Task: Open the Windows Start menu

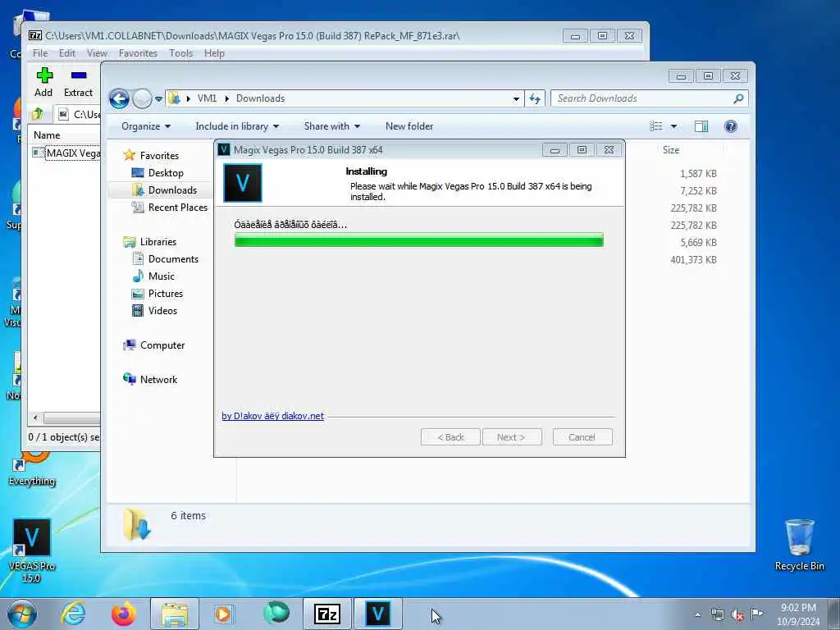Action: [x=21, y=614]
